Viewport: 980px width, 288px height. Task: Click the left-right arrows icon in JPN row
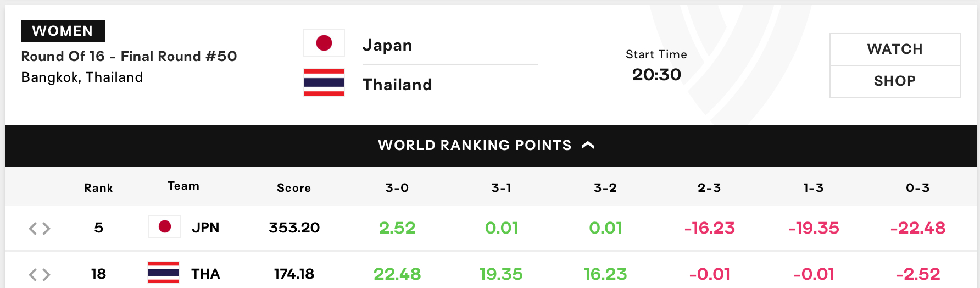click(x=40, y=229)
